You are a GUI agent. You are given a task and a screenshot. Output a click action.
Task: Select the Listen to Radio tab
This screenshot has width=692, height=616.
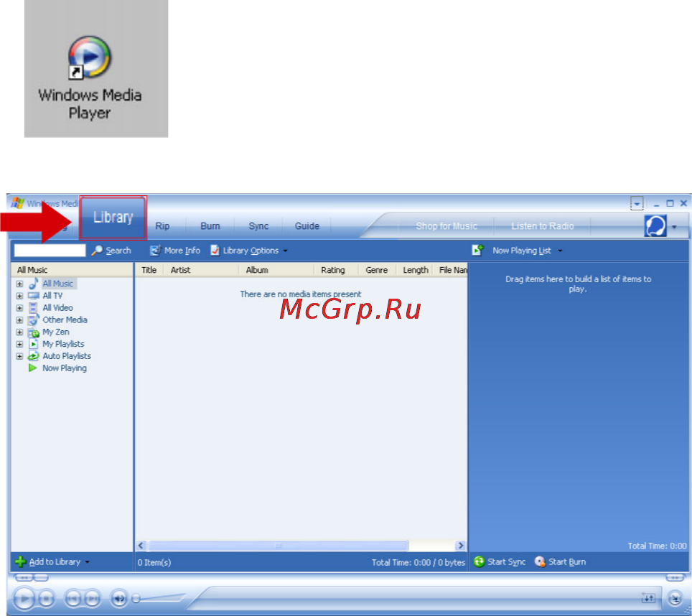(x=543, y=226)
